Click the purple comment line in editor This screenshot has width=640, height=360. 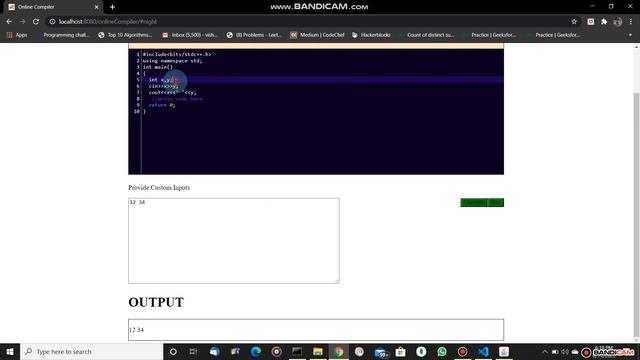click(x=177, y=99)
